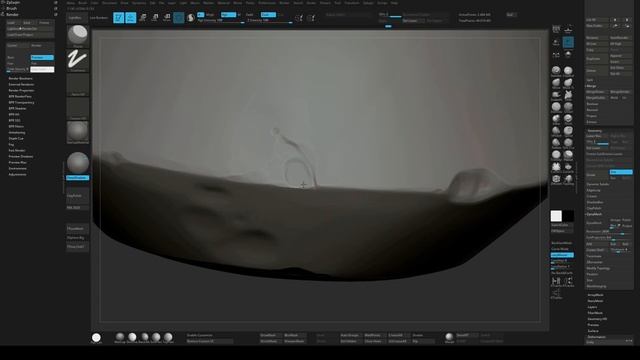Toggle the highlighted Smt button
This screenshot has width=640, height=360.
(x=621, y=172)
